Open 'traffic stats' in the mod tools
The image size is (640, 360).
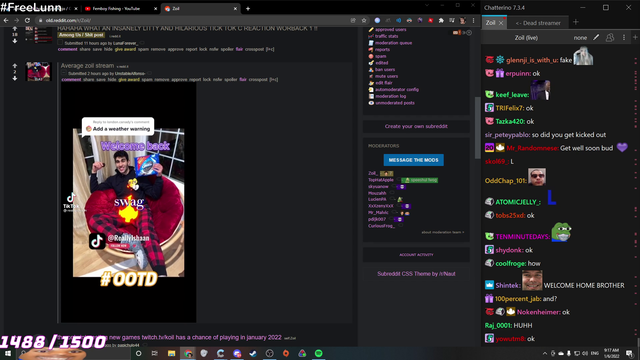coord(387,36)
